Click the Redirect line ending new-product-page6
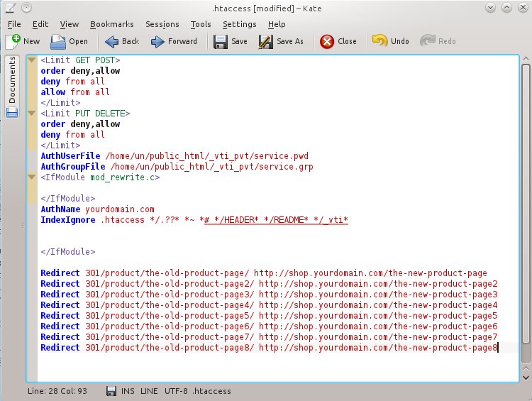532x401 pixels. [270, 326]
